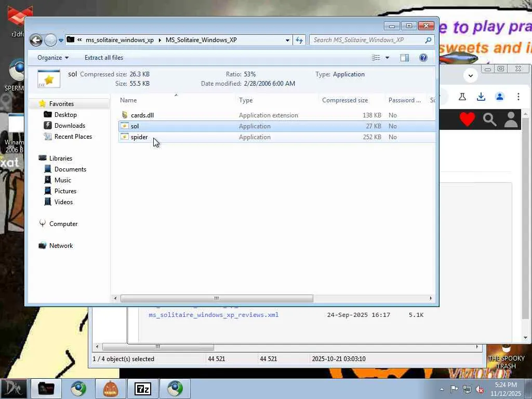Click the Explorer scrollbar left arrow

115,298
